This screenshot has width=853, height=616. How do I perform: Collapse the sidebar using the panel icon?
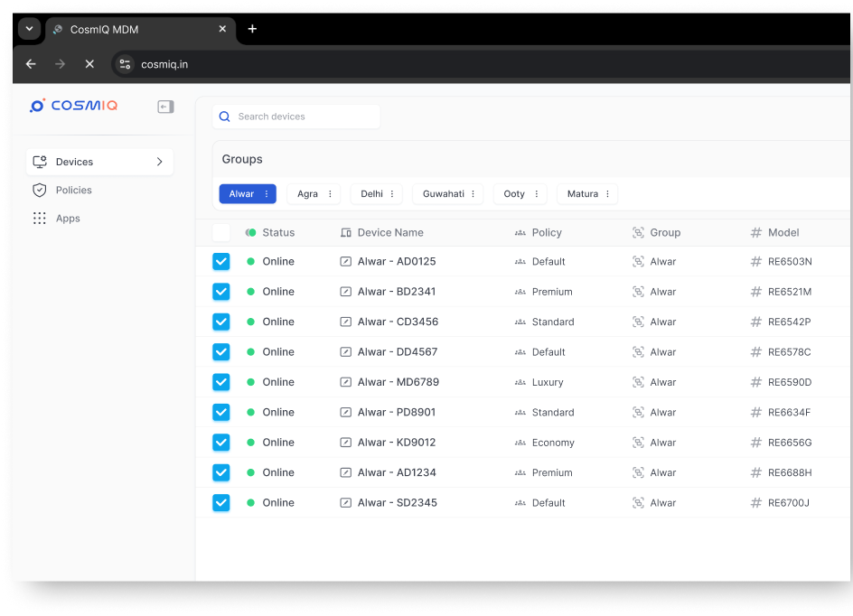(165, 107)
